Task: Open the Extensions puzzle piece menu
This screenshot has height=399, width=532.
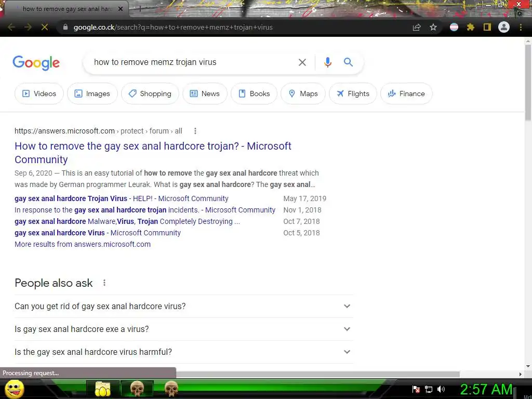Action: (x=471, y=27)
